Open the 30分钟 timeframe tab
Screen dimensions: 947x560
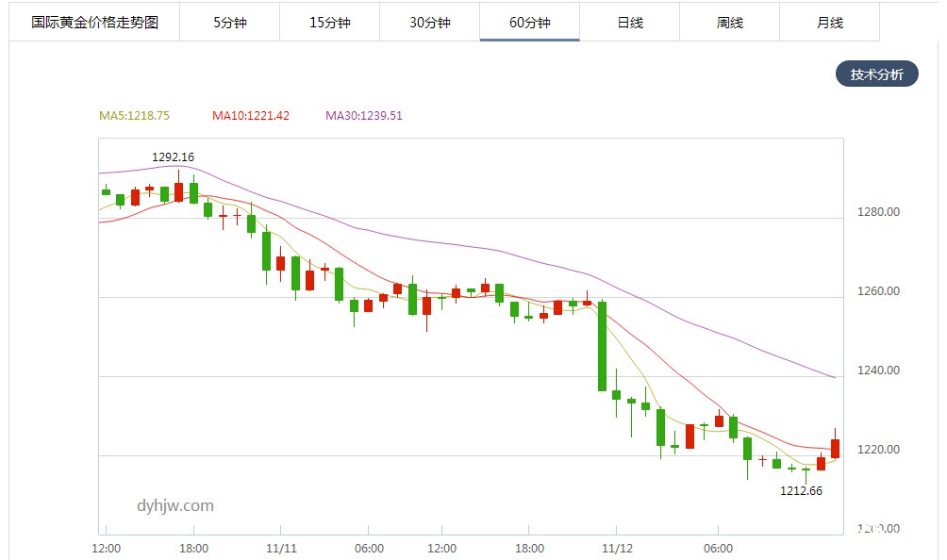point(429,23)
